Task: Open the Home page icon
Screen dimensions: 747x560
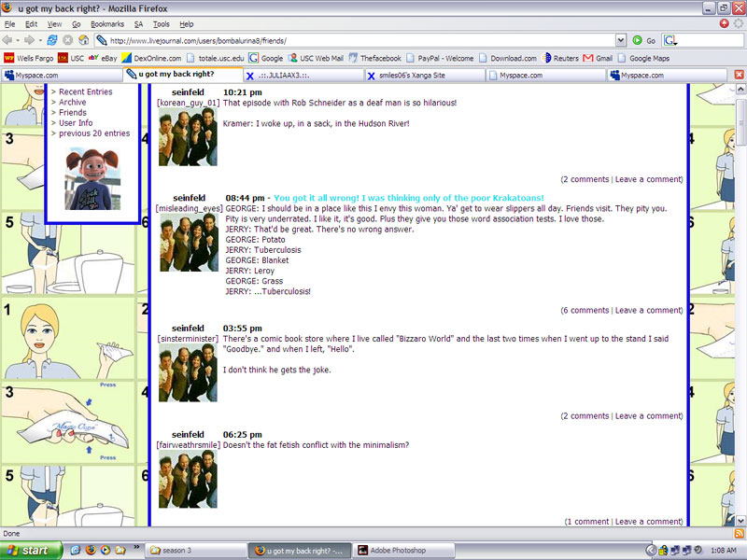Action: [x=84, y=40]
